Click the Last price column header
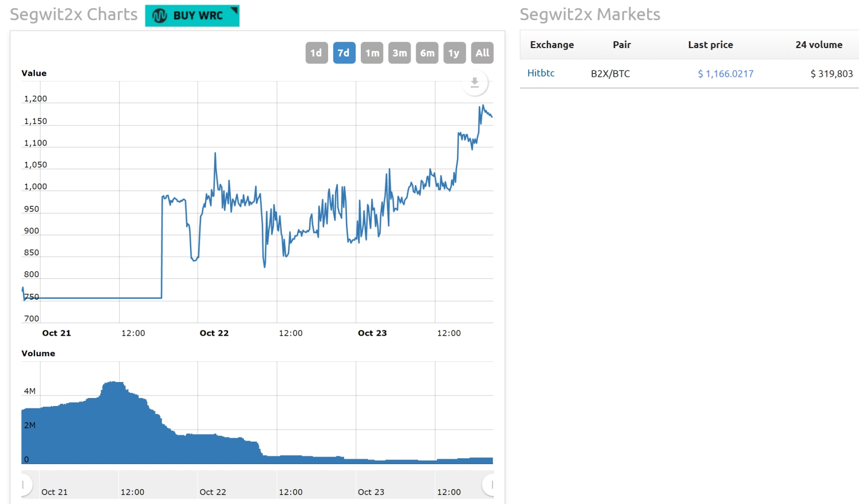859x504 pixels. click(x=711, y=45)
